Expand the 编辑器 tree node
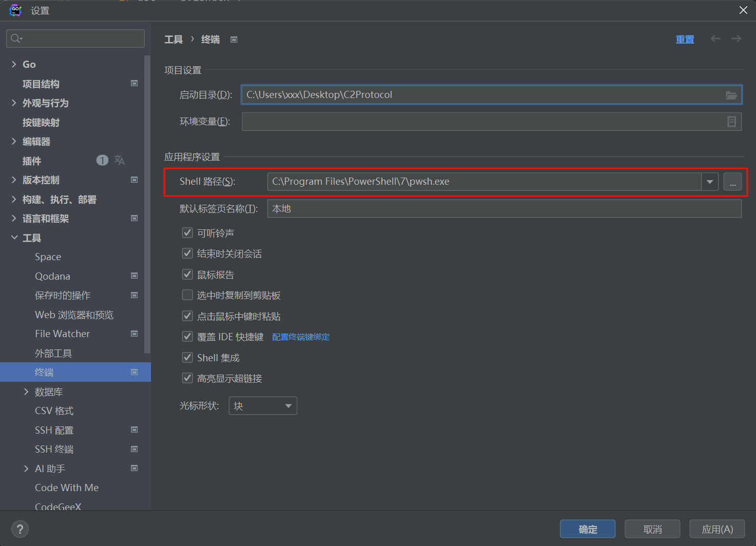 pyautogui.click(x=14, y=142)
